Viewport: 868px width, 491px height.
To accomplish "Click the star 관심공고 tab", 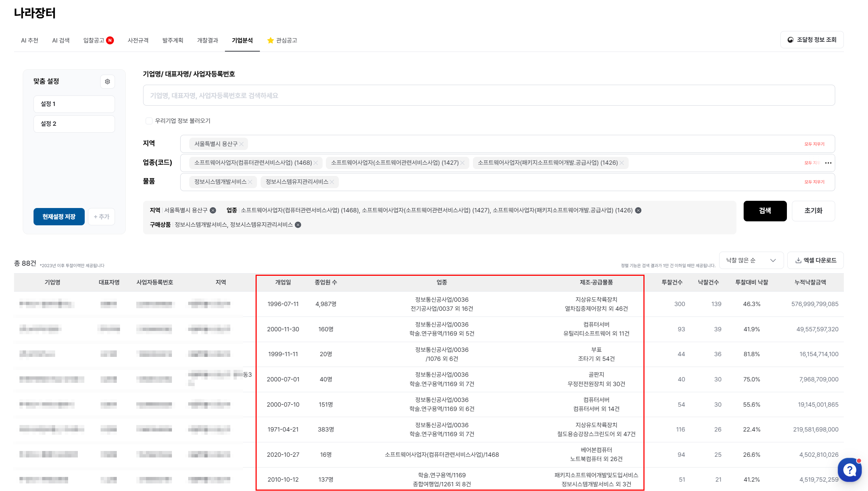I will (282, 40).
